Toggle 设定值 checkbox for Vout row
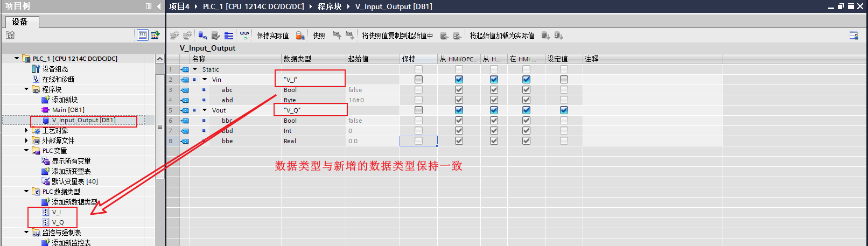 (x=564, y=110)
